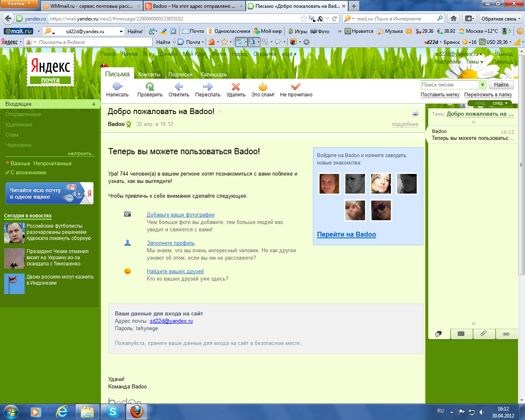This screenshot has height=420, width=525.
Task: Open Windows Explorer folder on taskbar
Action: pyautogui.click(x=87, y=412)
